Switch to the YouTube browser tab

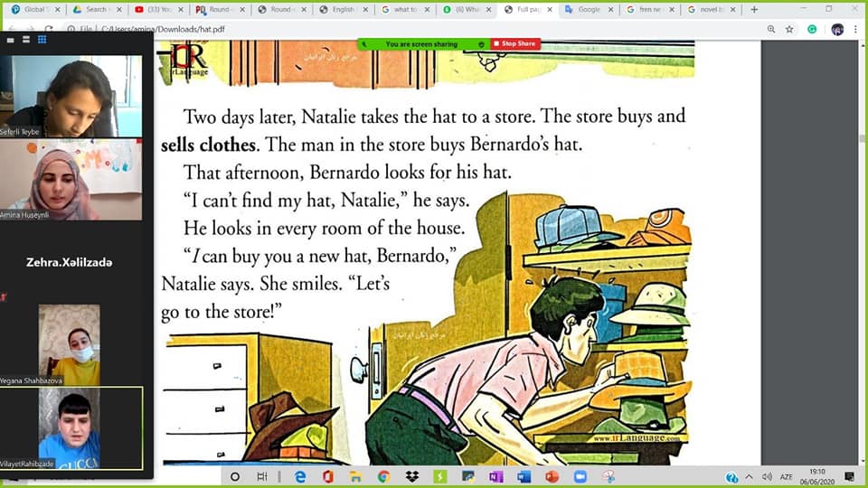159,9
